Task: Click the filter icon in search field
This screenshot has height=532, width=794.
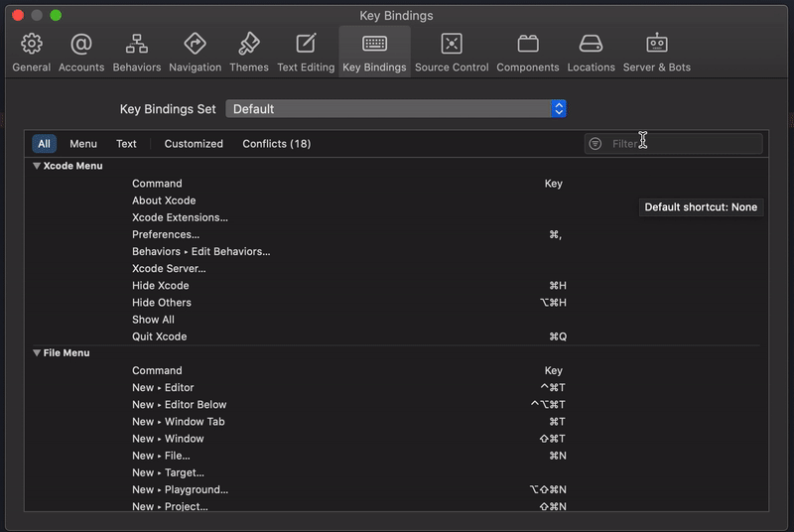Action: (595, 144)
